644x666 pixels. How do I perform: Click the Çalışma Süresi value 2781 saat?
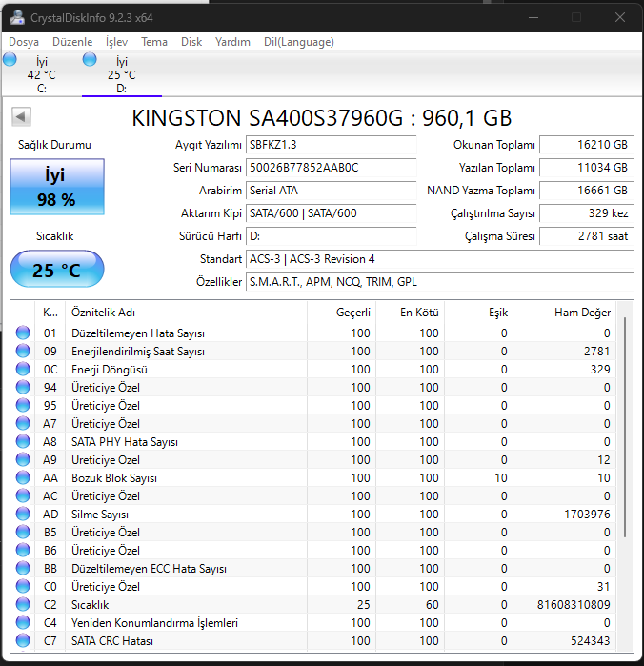(x=587, y=236)
